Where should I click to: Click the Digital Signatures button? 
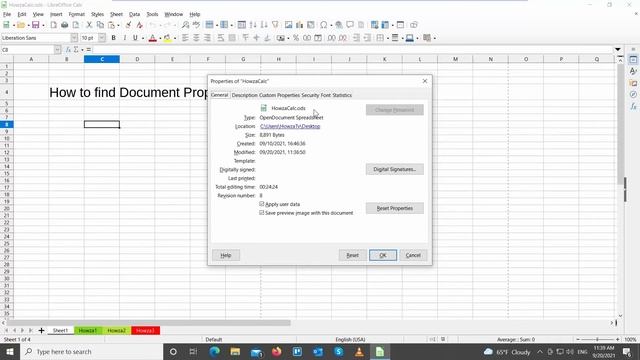click(x=395, y=169)
